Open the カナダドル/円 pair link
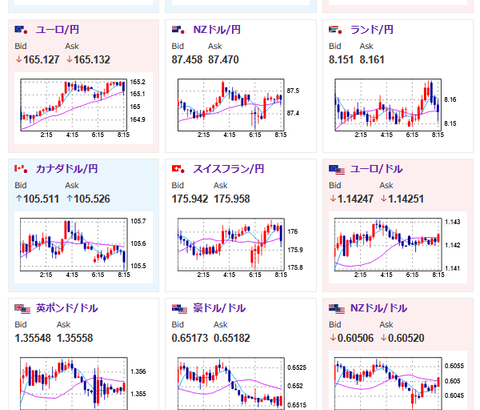This screenshot has height=410, width=480. [67, 169]
